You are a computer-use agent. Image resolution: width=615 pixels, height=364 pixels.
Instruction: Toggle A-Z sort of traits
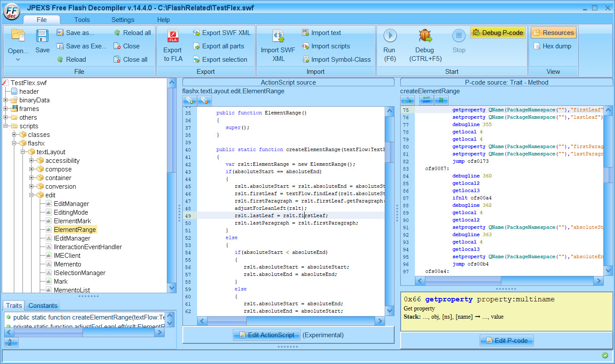click(11, 342)
